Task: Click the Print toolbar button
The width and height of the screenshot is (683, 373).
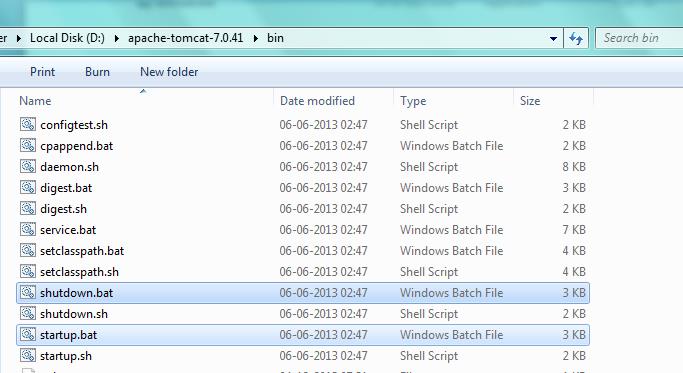Action: 42,72
